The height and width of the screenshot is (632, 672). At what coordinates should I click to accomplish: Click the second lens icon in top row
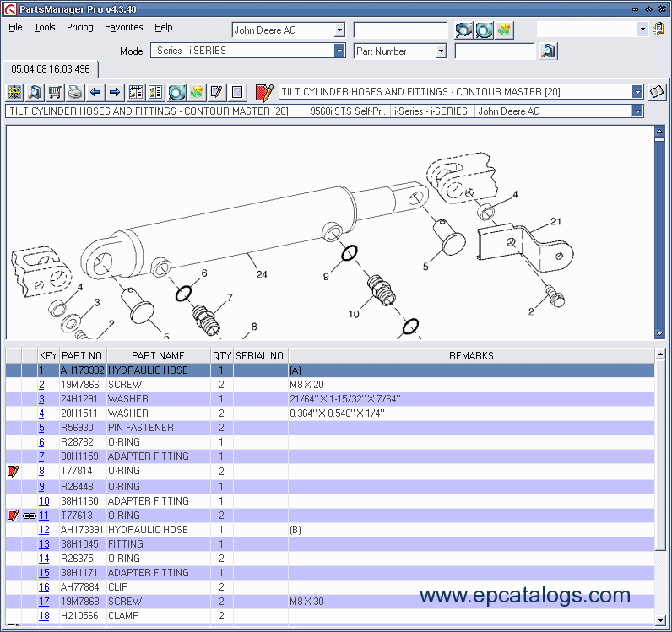[x=485, y=30]
